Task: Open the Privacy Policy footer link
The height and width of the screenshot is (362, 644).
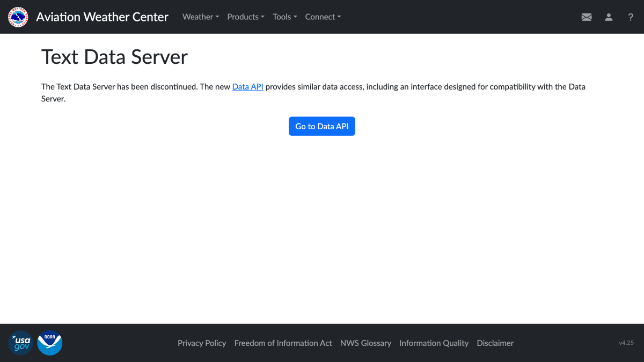Action: (x=202, y=343)
